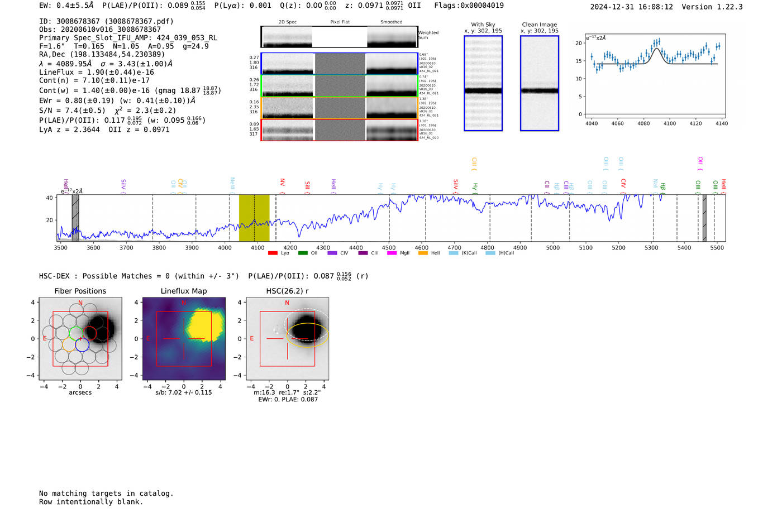
Task: Click the EWr = 0.80(±0.19) line
Action: 117,100
